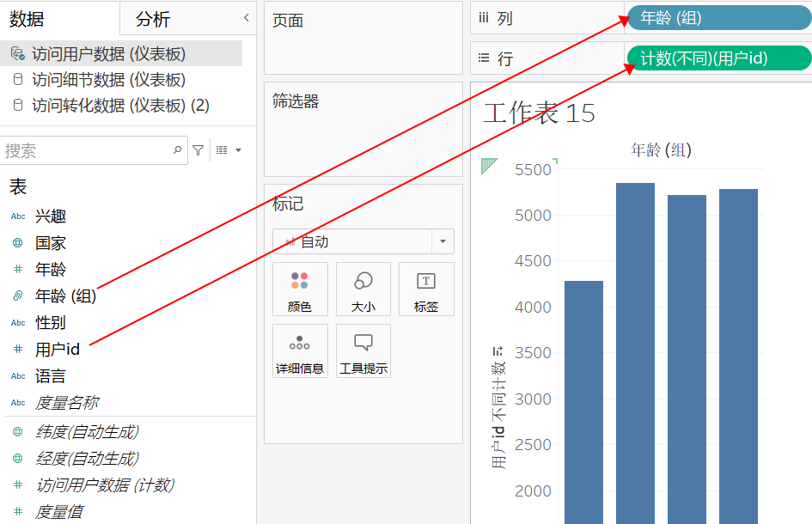
Task: Click the 筛选器 shelf area
Action: coord(363,130)
